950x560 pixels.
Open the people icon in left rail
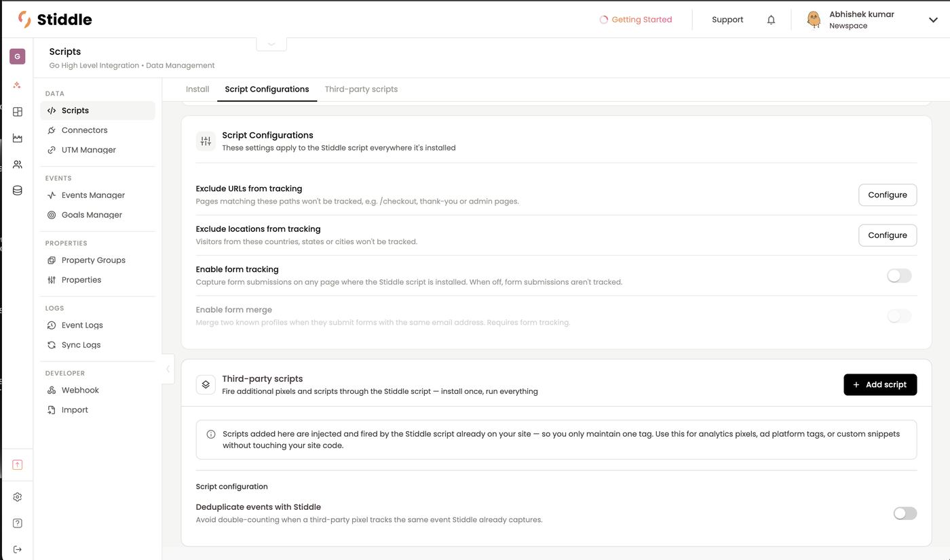pos(18,165)
